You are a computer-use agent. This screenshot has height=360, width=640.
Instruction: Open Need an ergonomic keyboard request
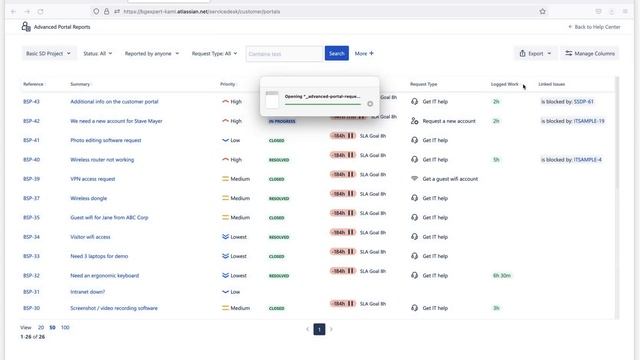click(x=104, y=276)
